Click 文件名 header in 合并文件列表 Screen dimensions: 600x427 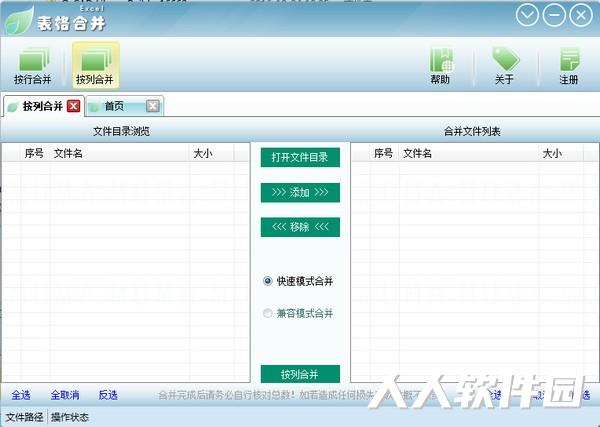(469, 153)
